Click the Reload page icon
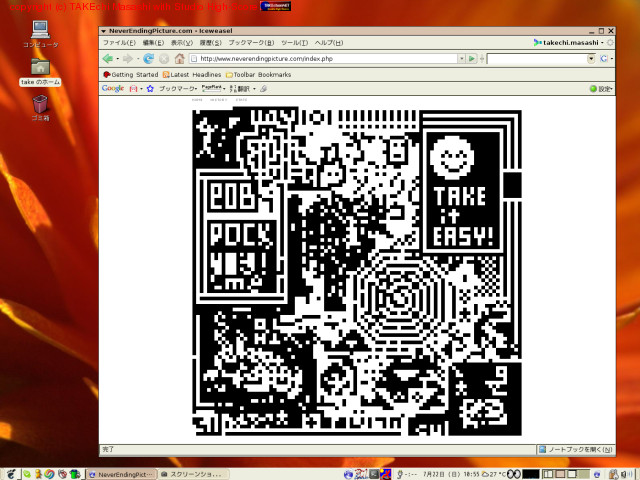The width and height of the screenshot is (640, 480). (149, 59)
